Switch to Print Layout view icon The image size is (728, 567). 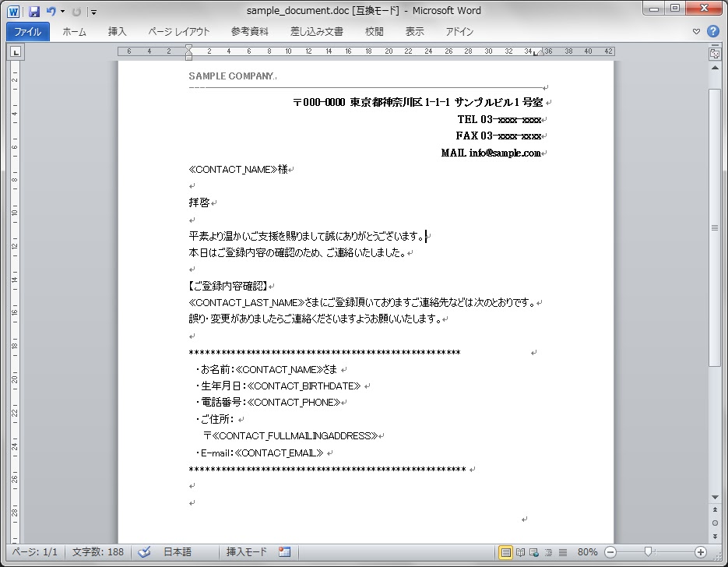506,552
